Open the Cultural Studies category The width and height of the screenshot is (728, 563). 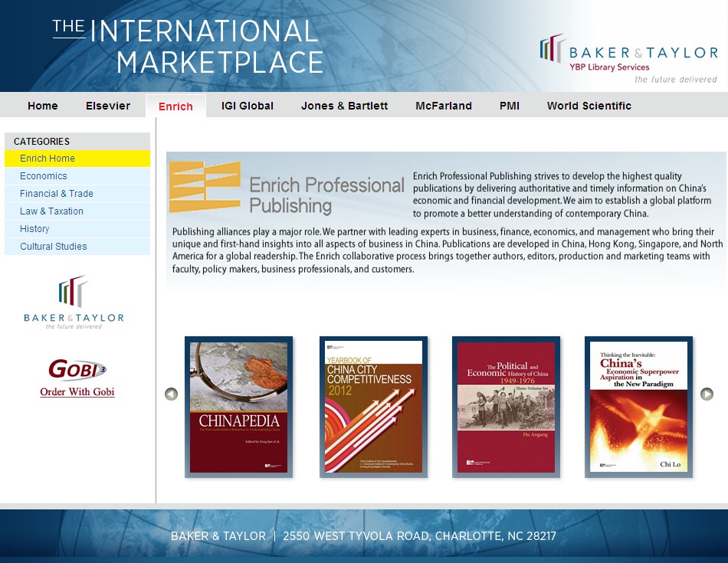point(77,247)
